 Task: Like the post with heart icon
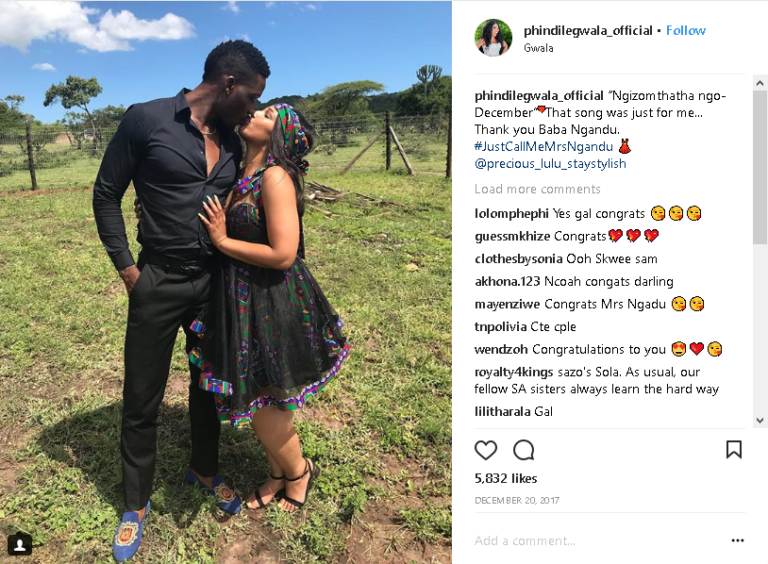(485, 450)
